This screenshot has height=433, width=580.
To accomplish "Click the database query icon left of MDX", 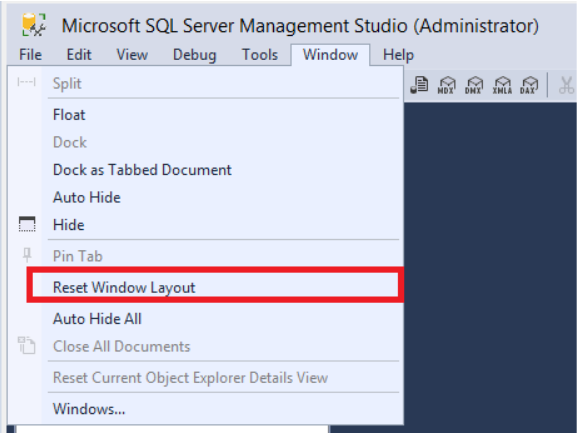I will (x=419, y=85).
